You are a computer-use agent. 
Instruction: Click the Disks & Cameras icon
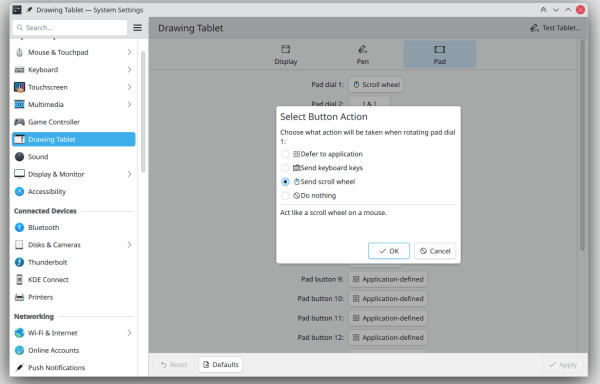click(x=19, y=245)
